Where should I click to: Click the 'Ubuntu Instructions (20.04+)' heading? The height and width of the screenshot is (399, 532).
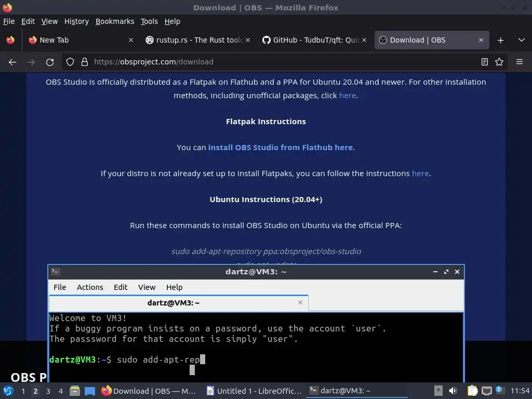266,199
